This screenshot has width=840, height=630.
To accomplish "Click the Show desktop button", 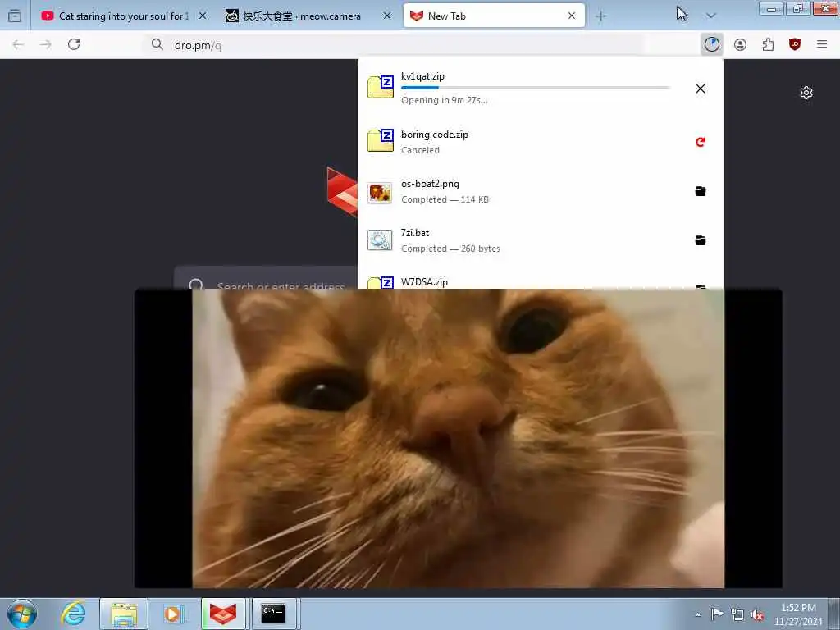I will point(834,614).
